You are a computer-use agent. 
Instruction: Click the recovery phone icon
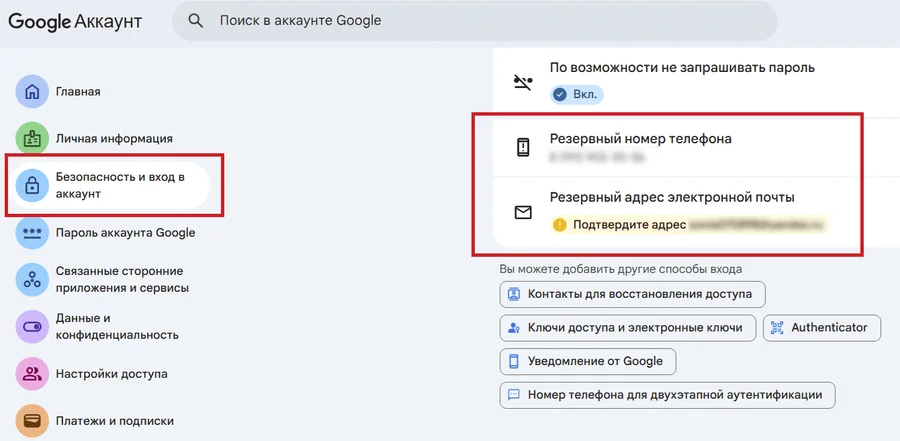pos(523,147)
